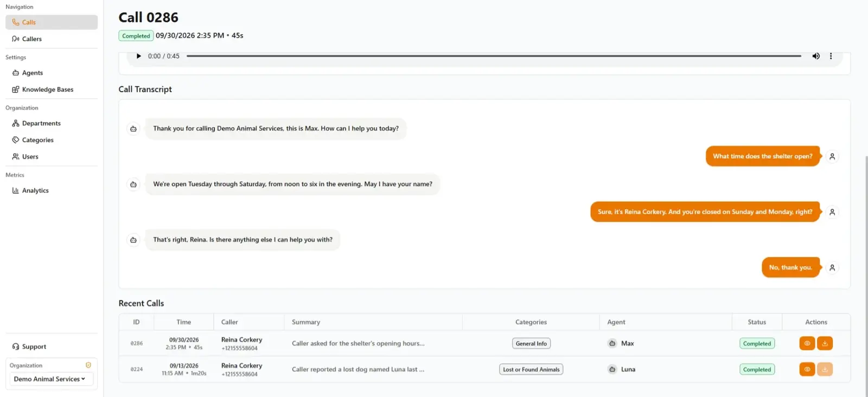Click call ID 0286 in table

137,343
